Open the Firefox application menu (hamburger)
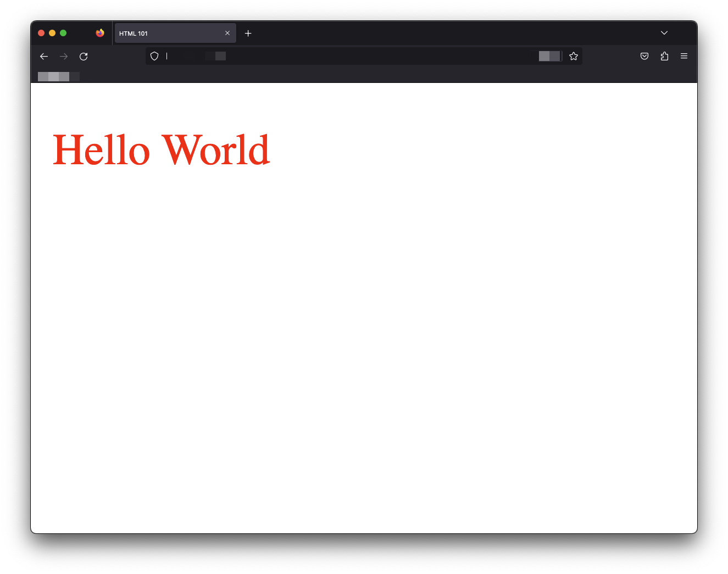 [x=683, y=55]
